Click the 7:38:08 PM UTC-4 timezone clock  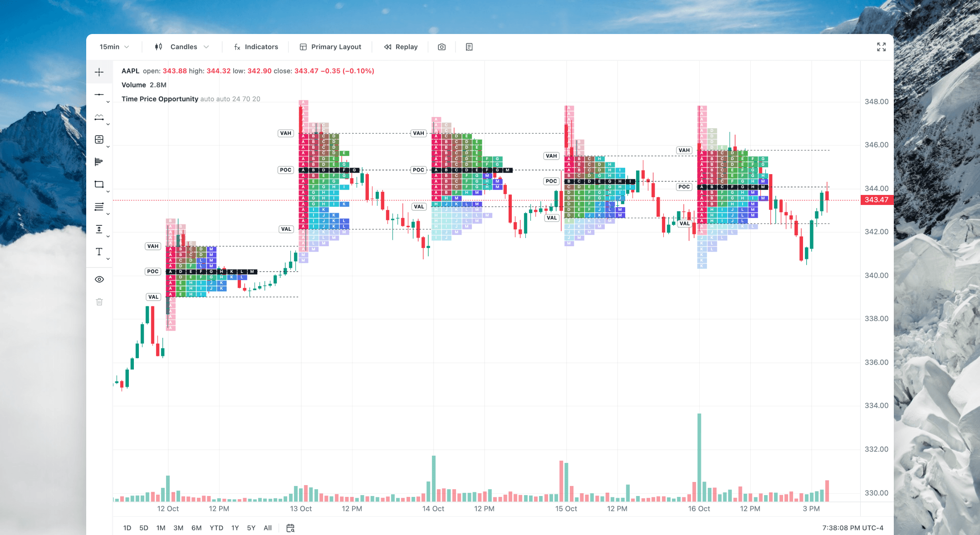point(853,528)
